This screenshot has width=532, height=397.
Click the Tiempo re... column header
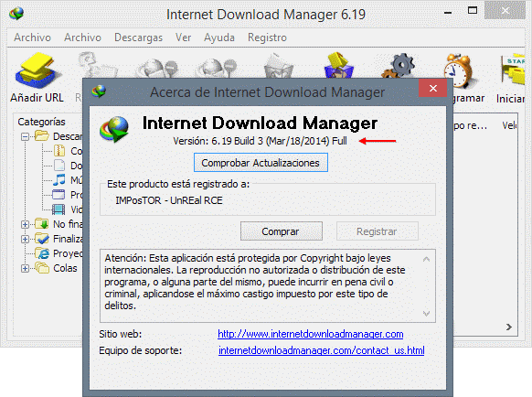pyautogui.click(x=470, y=125)
